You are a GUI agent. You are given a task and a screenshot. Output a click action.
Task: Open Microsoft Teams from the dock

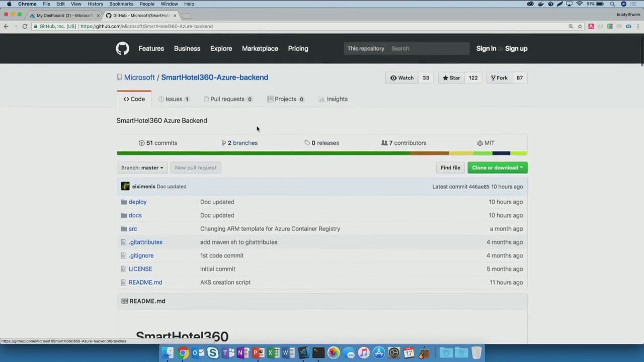coord(228,352)
